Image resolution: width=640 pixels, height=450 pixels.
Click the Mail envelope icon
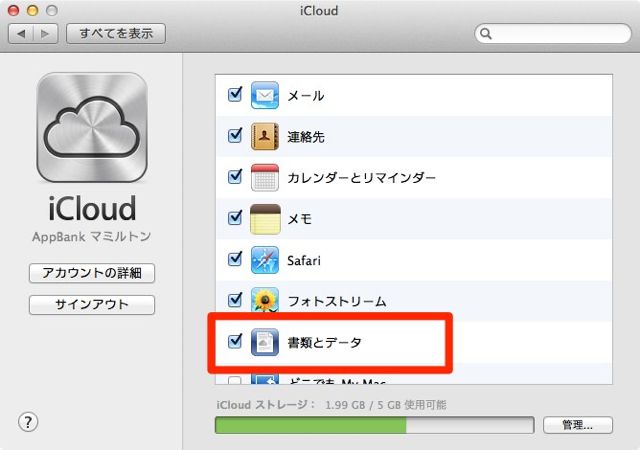(265, 95)
